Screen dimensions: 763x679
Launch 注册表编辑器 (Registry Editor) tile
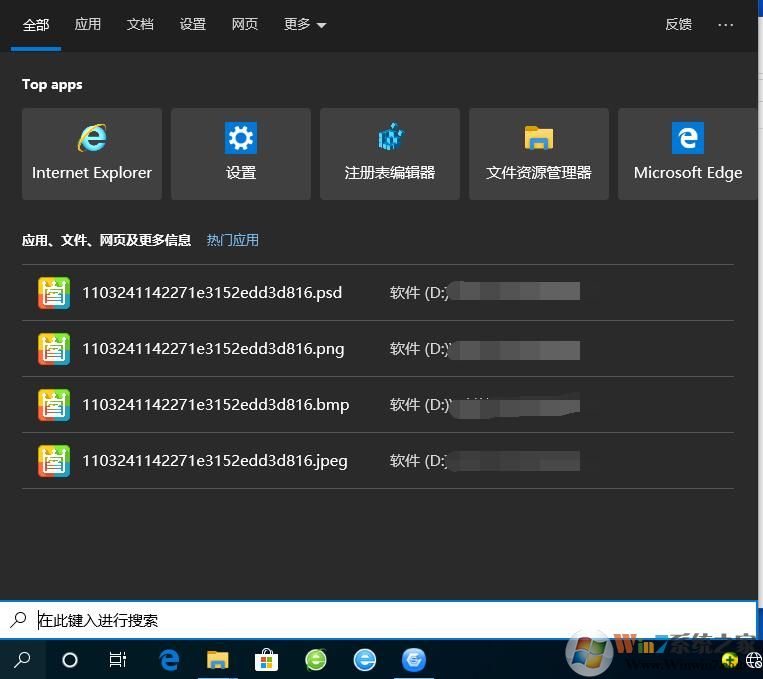(x=390, y=154)
